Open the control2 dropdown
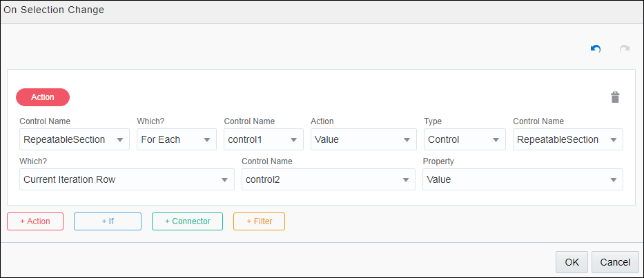 click(x=328, y=179)
